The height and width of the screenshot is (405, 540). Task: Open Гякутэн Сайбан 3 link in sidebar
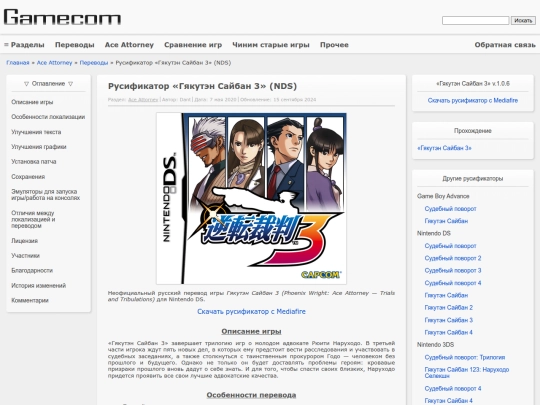(x=449, y=320)
